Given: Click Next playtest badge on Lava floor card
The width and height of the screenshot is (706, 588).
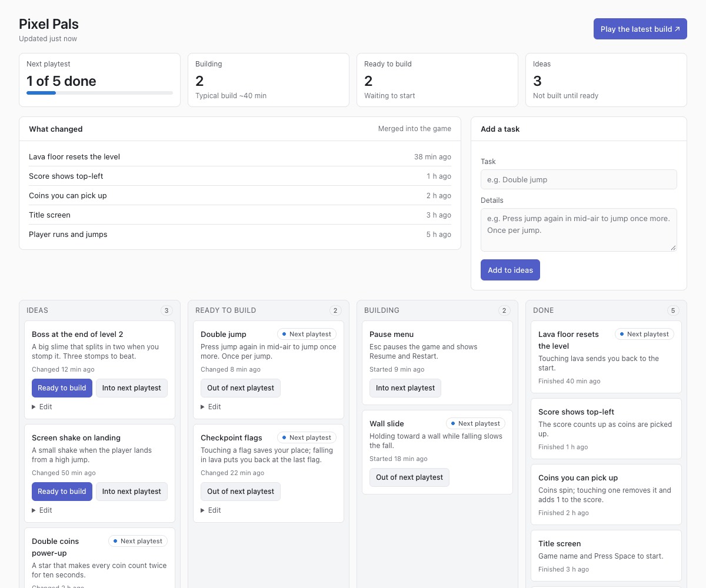Looking at the screenshot, I should [644, 334].
